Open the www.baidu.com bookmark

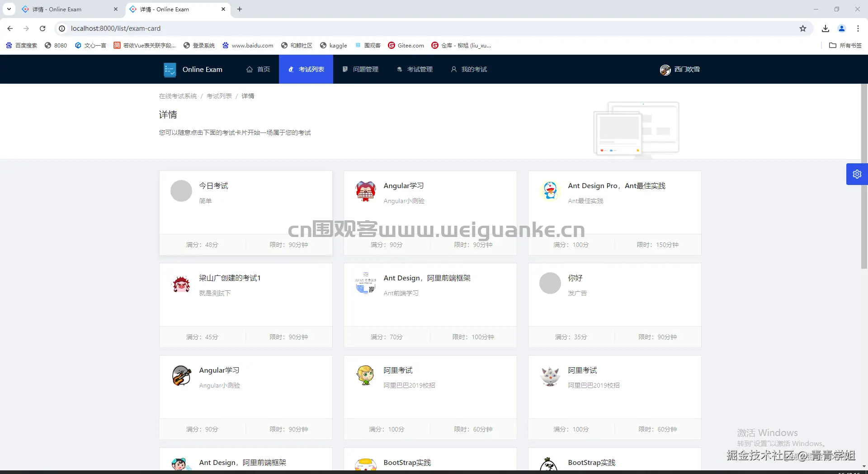point(248,45)
